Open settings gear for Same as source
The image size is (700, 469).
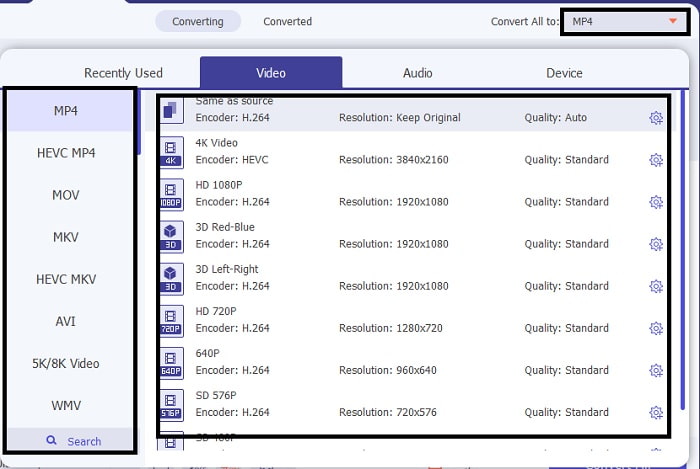656,118
